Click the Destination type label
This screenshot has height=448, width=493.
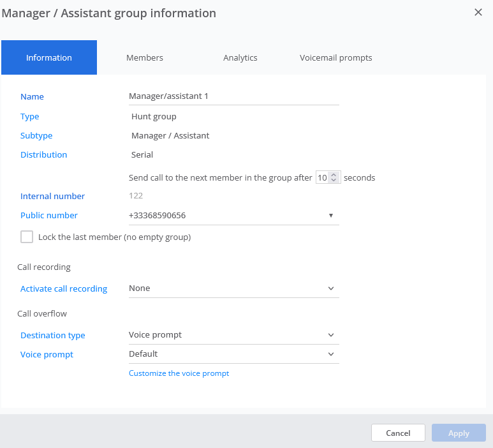tap(53, 336)
